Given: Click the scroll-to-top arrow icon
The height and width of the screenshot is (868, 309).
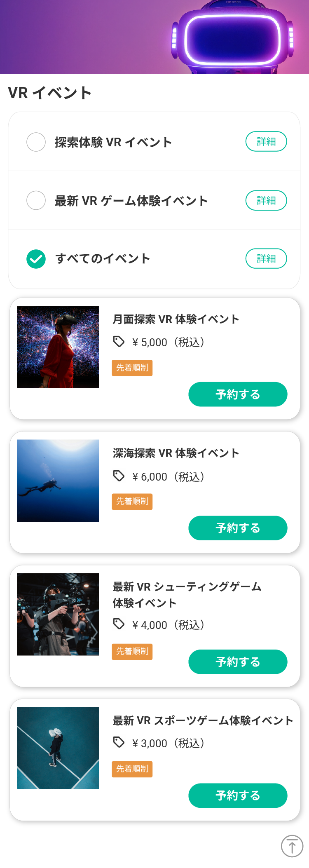Looking at the screenshot, I should click(292, 846).
